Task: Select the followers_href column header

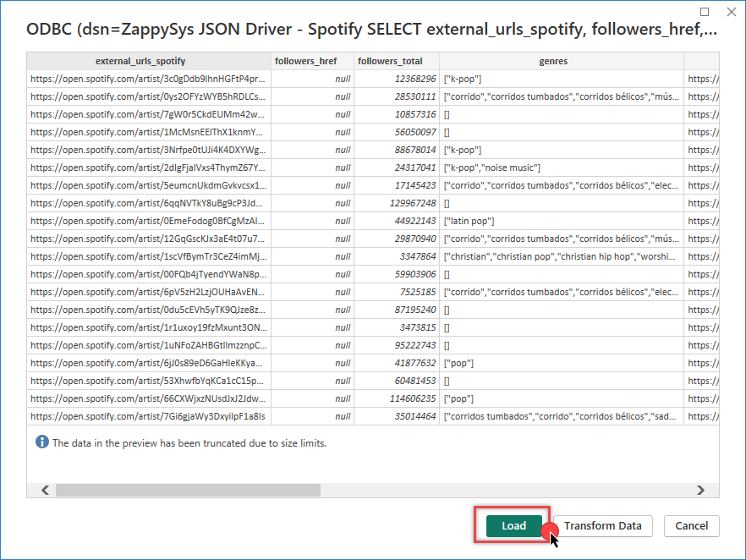Action: point(313,61)
